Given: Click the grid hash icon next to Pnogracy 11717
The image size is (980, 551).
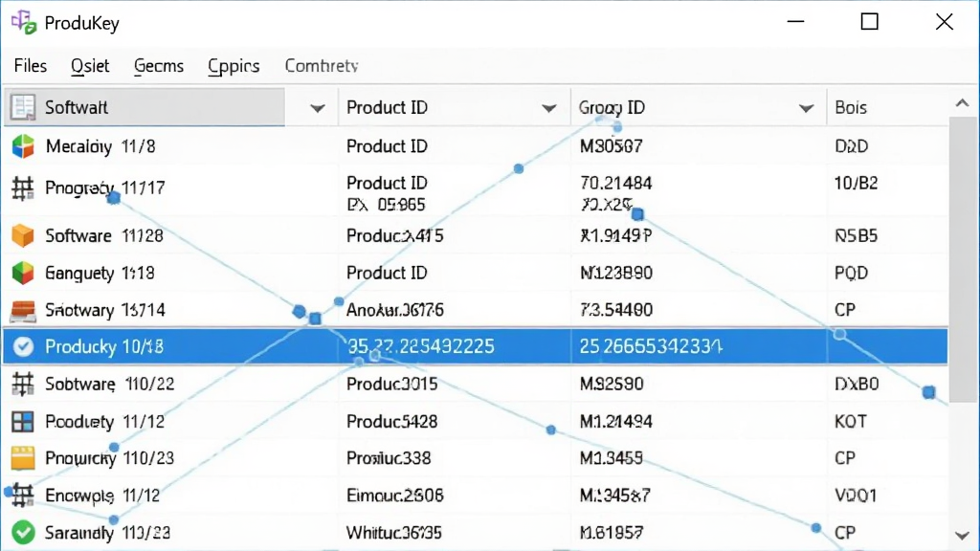Looking at the screenshot, I should [x=23, y=188].
